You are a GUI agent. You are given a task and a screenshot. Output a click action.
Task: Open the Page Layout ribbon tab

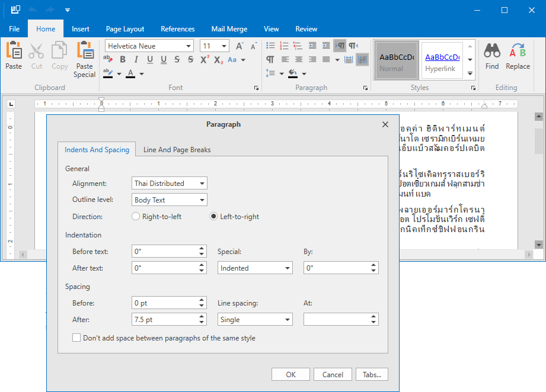click(125, 29)
